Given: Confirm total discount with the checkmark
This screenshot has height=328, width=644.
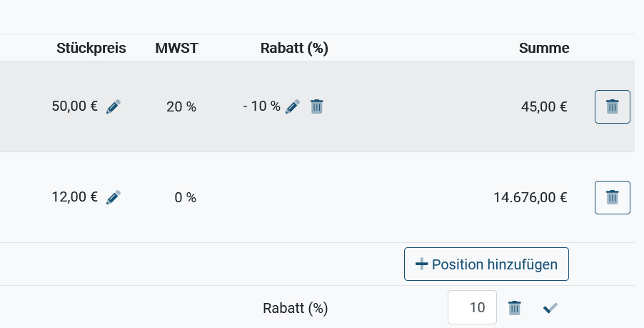Looking at the screenshot, I should [x=550, y=308].
